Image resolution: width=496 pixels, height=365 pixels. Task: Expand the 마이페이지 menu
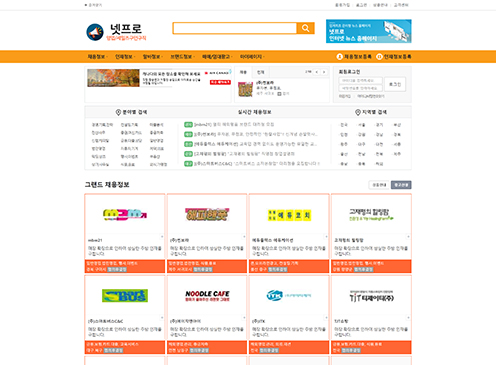pyautogui.click(x=252, y=57)
